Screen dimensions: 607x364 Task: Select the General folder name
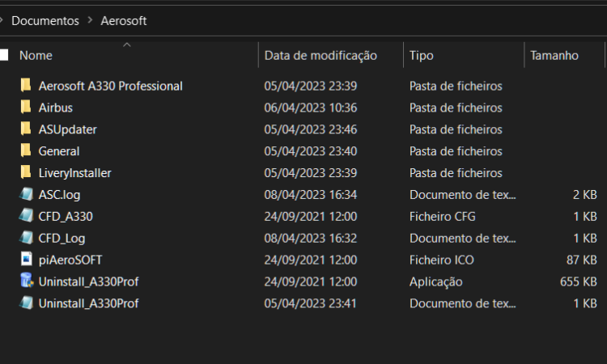[x=59, y=151]
